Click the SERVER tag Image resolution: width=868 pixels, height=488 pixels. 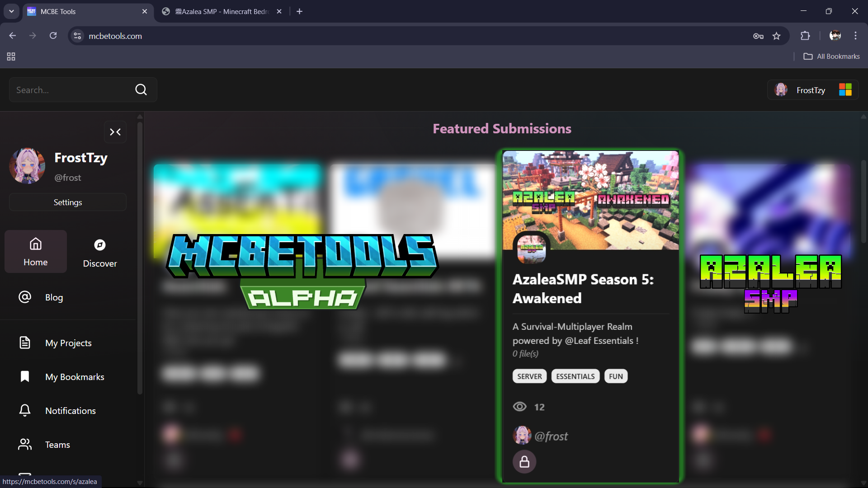(x=530, y=376)
